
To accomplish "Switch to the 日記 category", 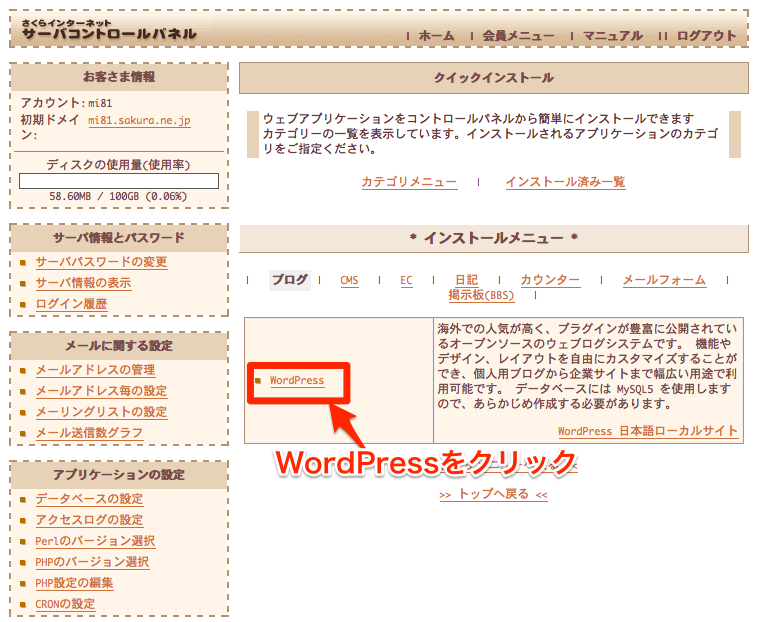I will [x=467, y=280].
